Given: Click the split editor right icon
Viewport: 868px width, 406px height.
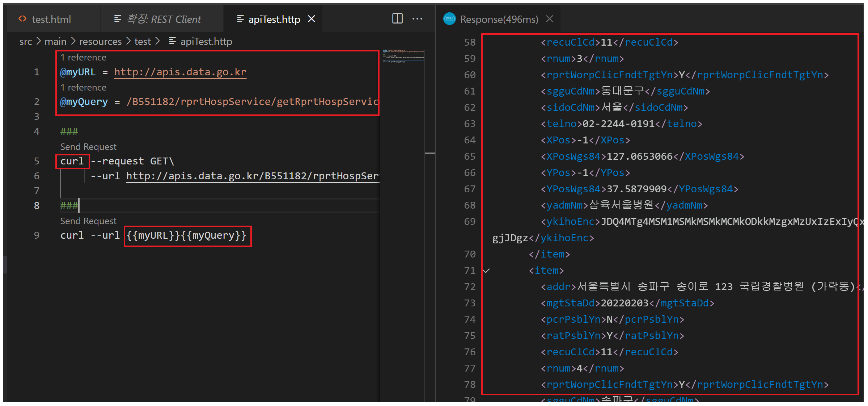Looking at the screenshot, I should [397, 18].
